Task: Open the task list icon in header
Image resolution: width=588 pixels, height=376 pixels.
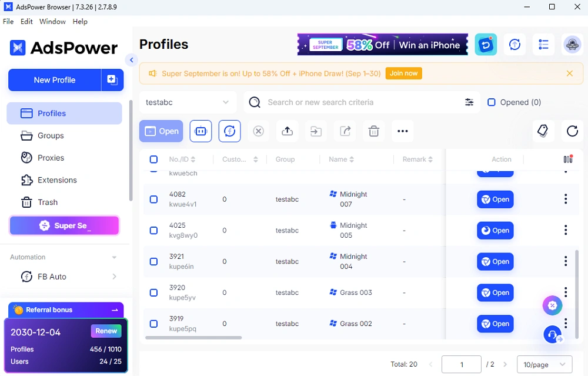Action: (x=543, y=45)
